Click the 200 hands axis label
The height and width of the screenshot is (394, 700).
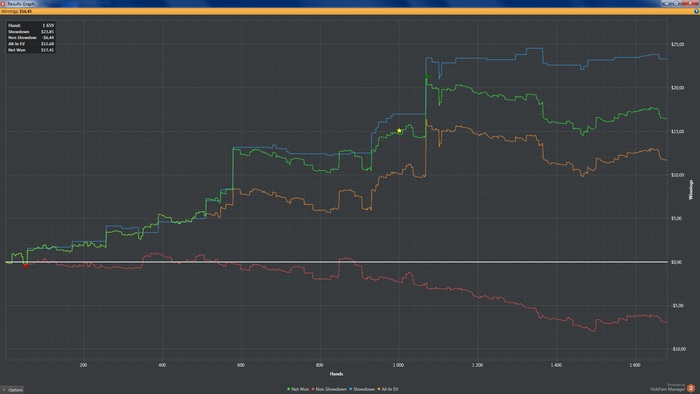tap(83, 365)
